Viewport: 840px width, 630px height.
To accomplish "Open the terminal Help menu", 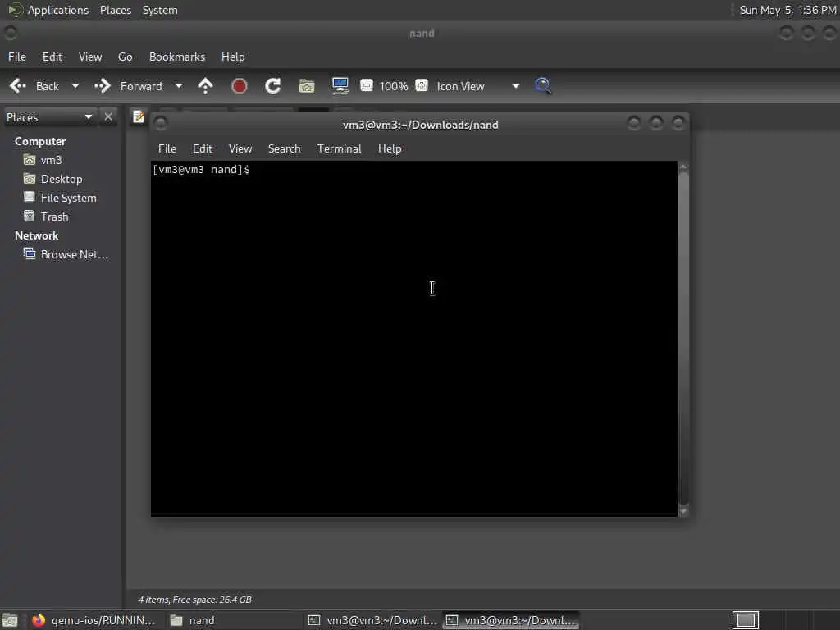I will (390, 149).
